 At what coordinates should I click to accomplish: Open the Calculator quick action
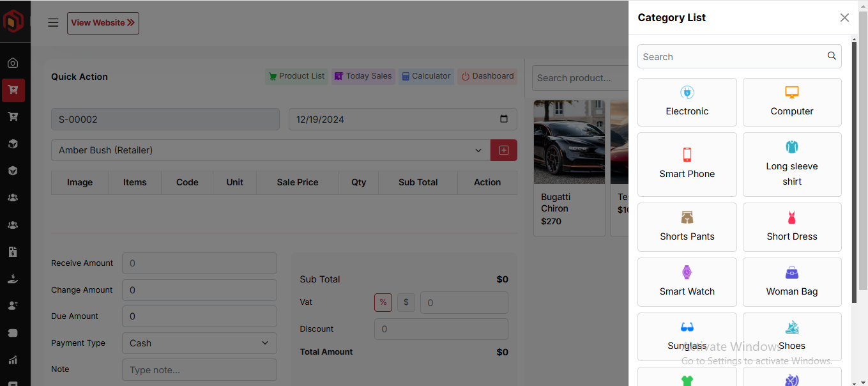pyautogui.click(x=426, y=76)
